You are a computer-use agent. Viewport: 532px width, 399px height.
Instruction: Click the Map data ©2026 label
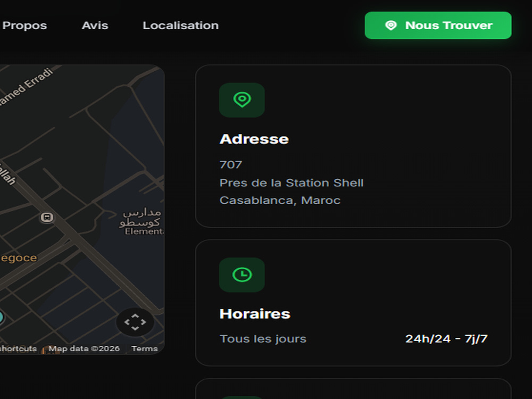point(84,348)
